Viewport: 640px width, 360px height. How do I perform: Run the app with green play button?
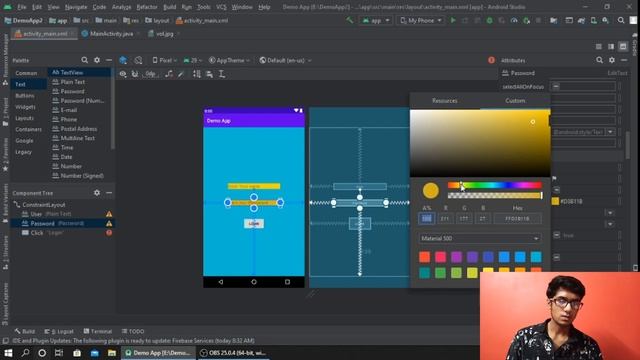point(453,20)
